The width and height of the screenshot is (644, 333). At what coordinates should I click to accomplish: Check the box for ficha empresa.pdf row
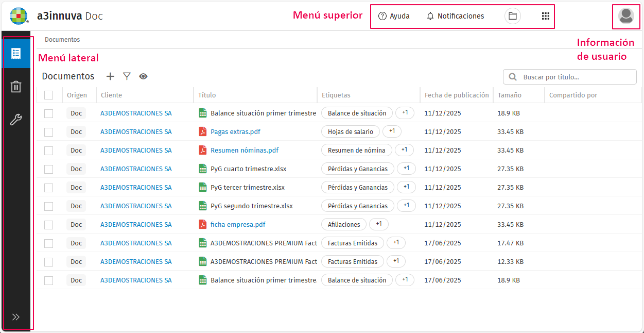click(49, 225)
